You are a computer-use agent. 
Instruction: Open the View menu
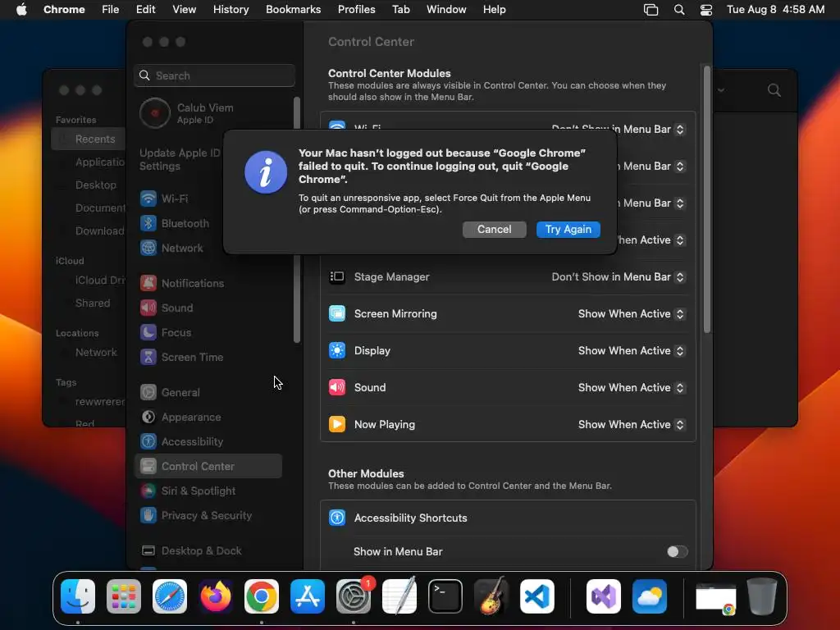[x=184, y=10]
